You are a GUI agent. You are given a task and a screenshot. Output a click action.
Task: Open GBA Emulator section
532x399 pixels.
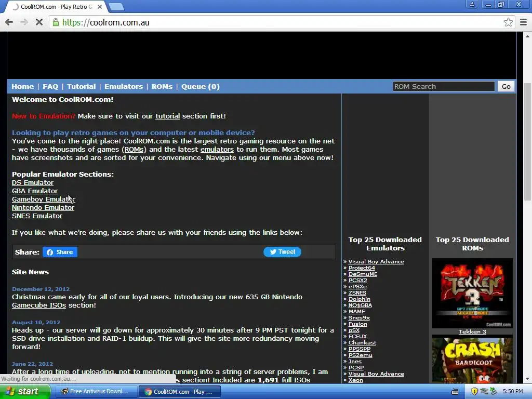[35, 191]
